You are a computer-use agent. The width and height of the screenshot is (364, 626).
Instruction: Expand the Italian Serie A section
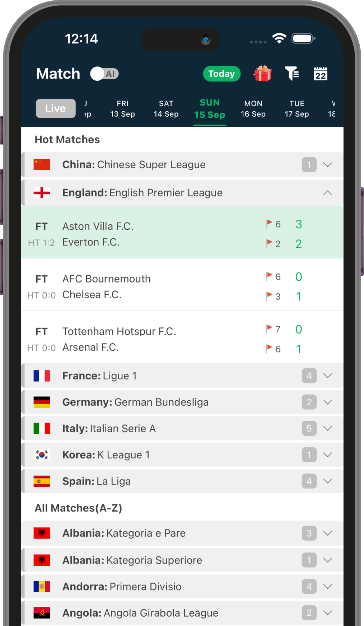pyautogui.click(x=327, y=429)
